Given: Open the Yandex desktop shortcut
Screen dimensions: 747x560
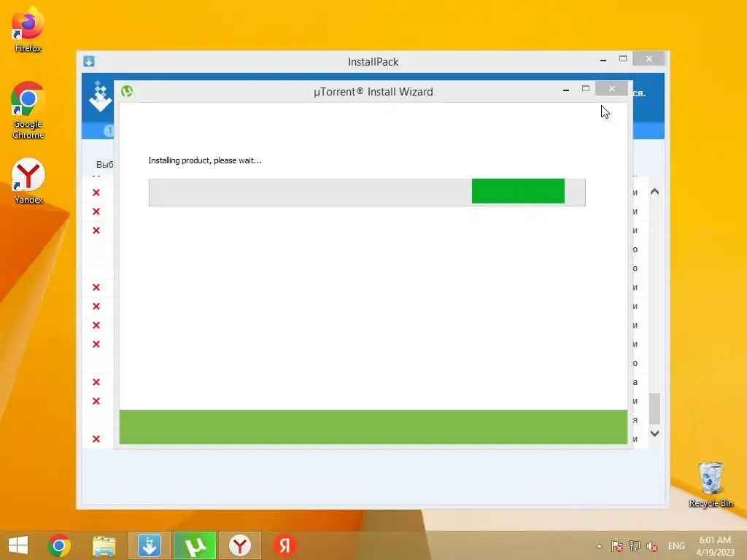Looking at the screenshot, I should click(28, 181).
